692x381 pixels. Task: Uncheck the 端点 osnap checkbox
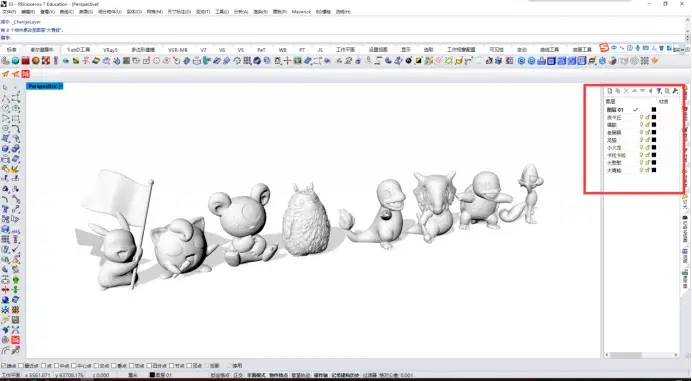click(4, 366)
